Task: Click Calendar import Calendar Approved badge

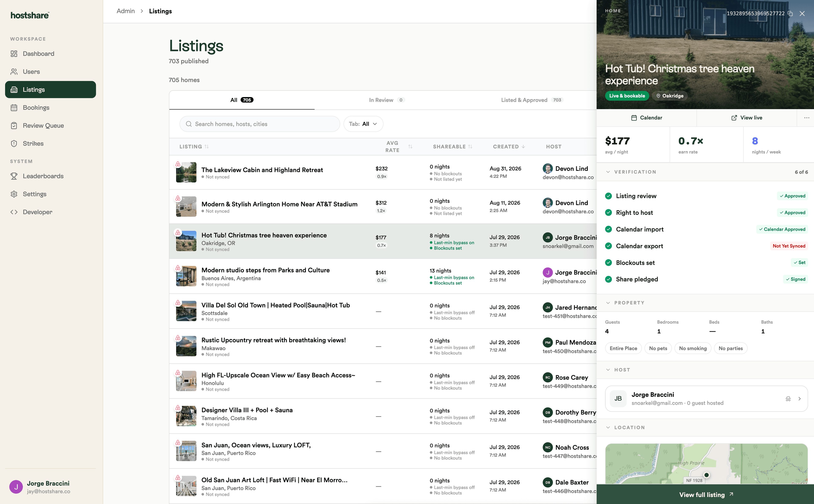Action: tap(782, 229)
